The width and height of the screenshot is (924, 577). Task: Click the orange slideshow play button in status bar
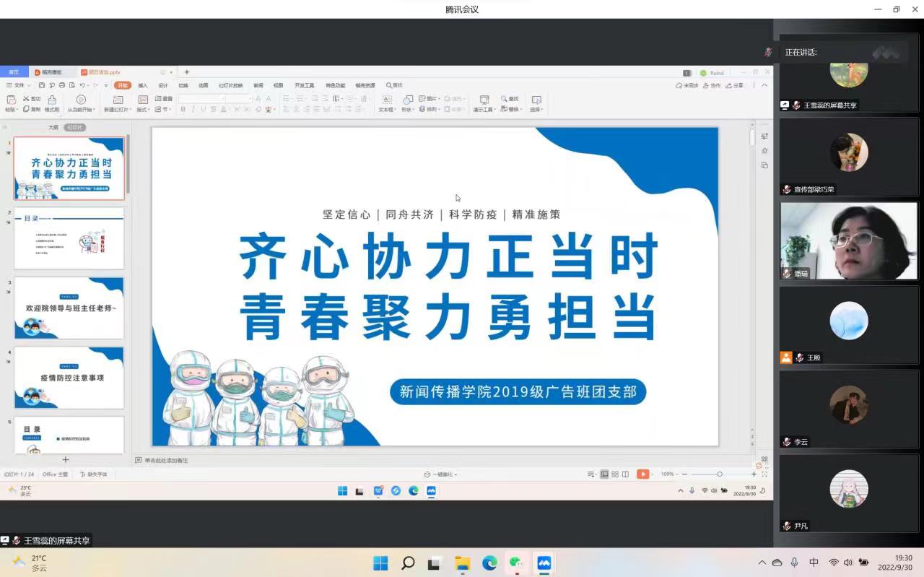pyautogui.click(x=642, y=474)
